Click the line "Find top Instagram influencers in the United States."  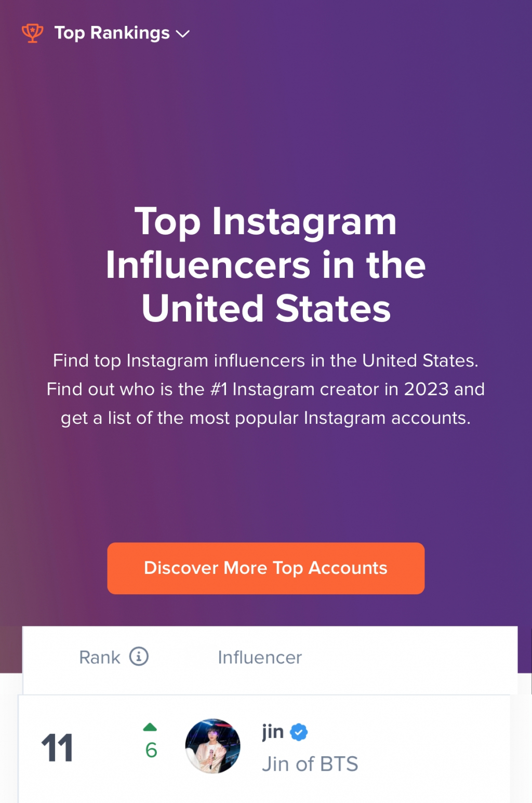(265, 360)
